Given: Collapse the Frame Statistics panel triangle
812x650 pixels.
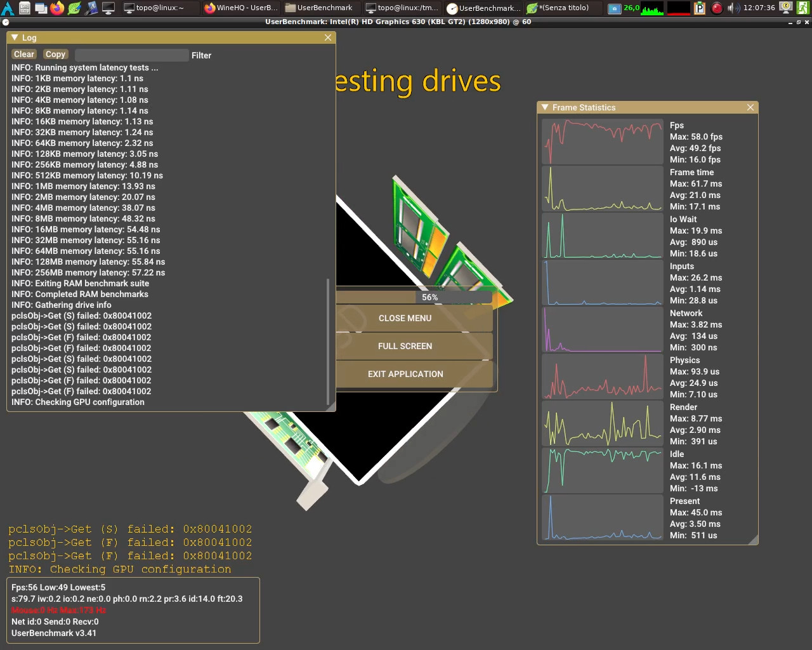Looking at the screenshot, I should (x=545, y=107).
